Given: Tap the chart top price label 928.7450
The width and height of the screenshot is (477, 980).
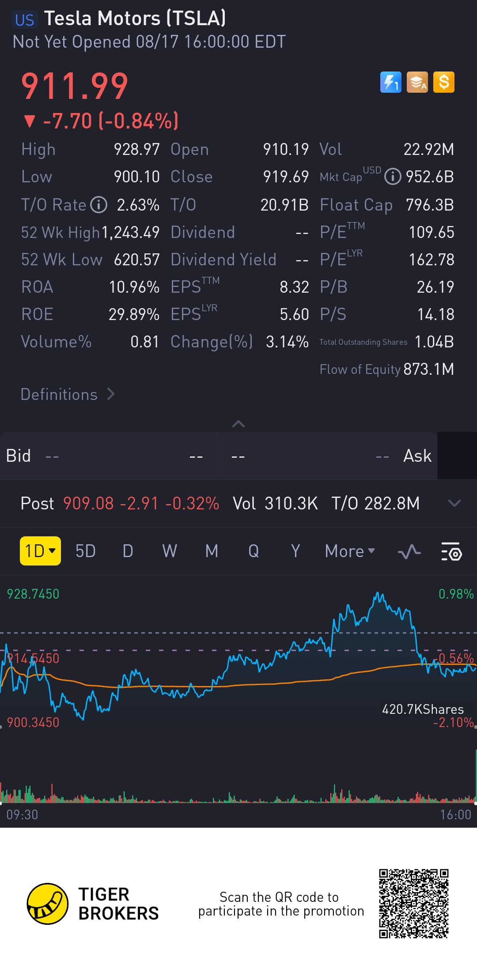Looking at the screenshot, I should (33, 594).
